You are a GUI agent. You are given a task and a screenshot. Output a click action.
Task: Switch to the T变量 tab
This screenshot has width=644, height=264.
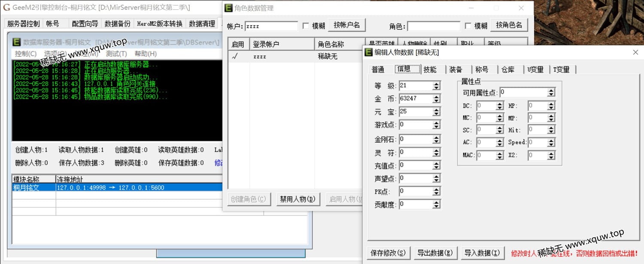tap(561, 70)
